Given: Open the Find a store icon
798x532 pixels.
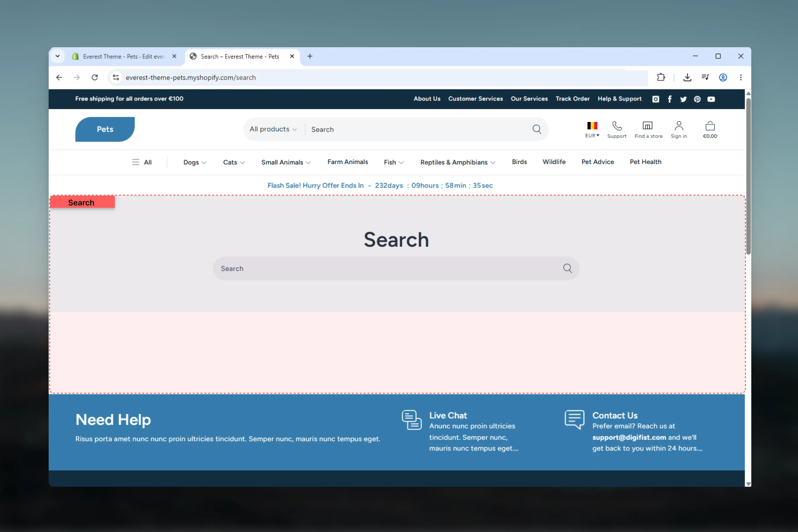Looking at the screenshot, I should pos(647,126).
